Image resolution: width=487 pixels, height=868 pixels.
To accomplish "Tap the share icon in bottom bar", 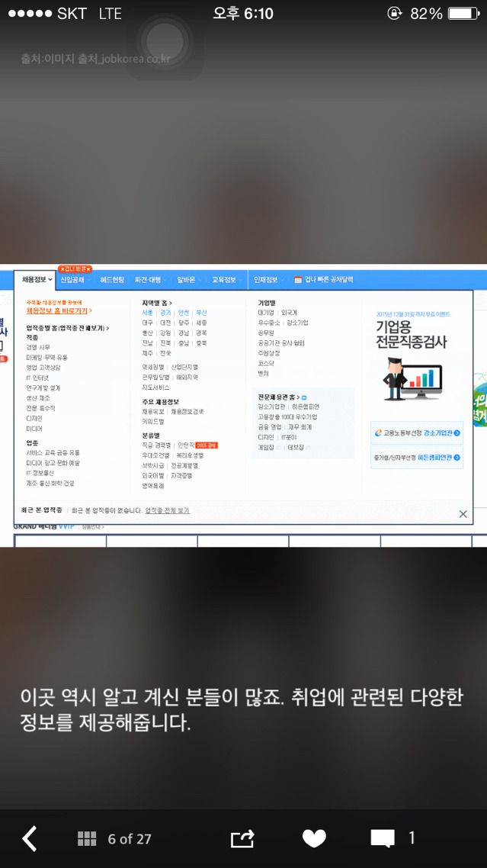I will coord(243,838).
